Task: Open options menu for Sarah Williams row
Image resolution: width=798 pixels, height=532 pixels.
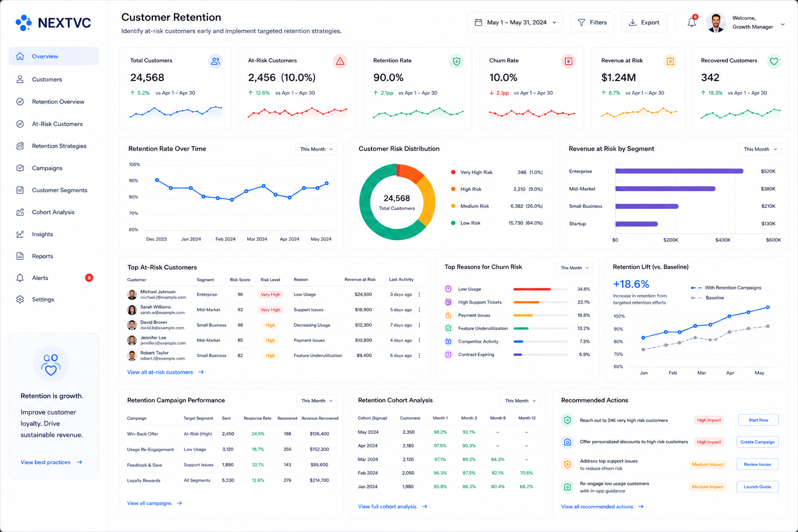Action: [x=419, y=310]
